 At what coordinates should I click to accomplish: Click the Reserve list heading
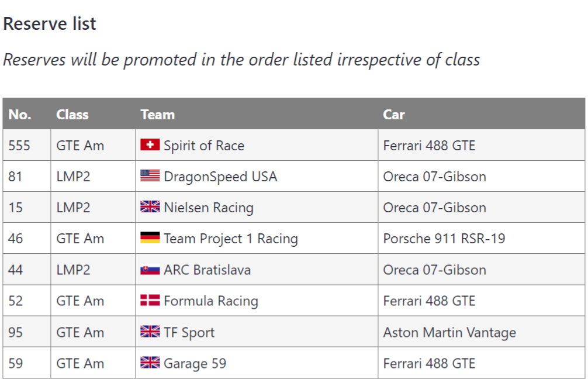point(50,23)
